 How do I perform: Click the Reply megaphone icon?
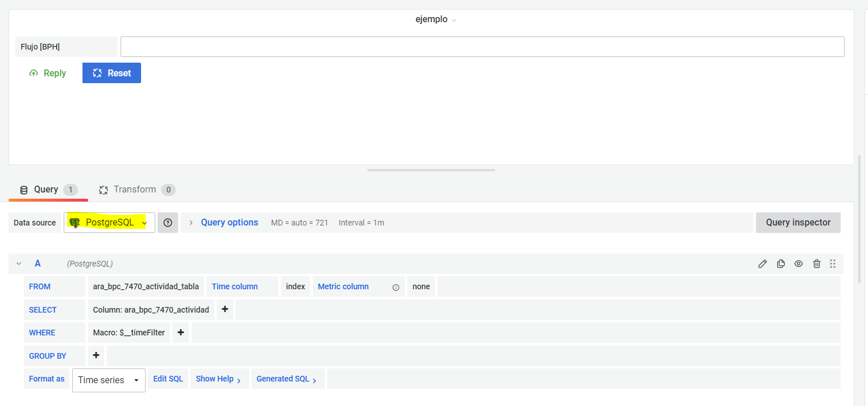point(34,73)
